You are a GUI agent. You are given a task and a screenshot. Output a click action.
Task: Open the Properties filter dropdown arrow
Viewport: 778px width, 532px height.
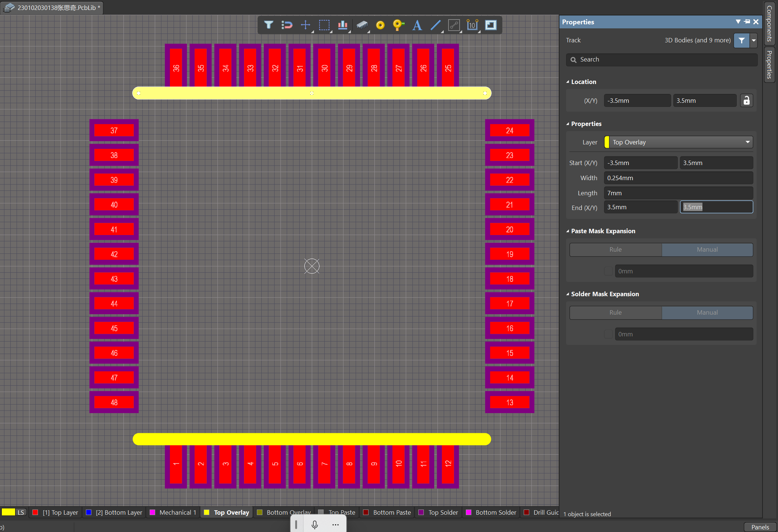tap(754, 40)
